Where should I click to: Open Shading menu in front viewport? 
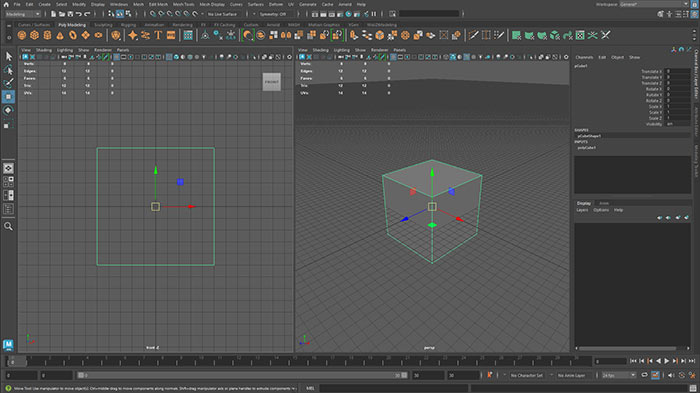tap(44, 50)
